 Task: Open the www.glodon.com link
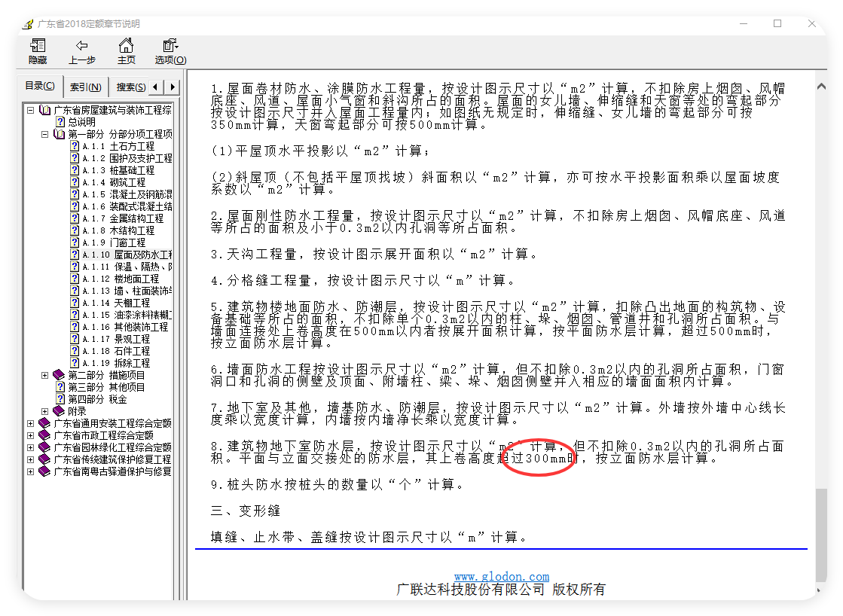pyautogui.click(x=502, y=577)
